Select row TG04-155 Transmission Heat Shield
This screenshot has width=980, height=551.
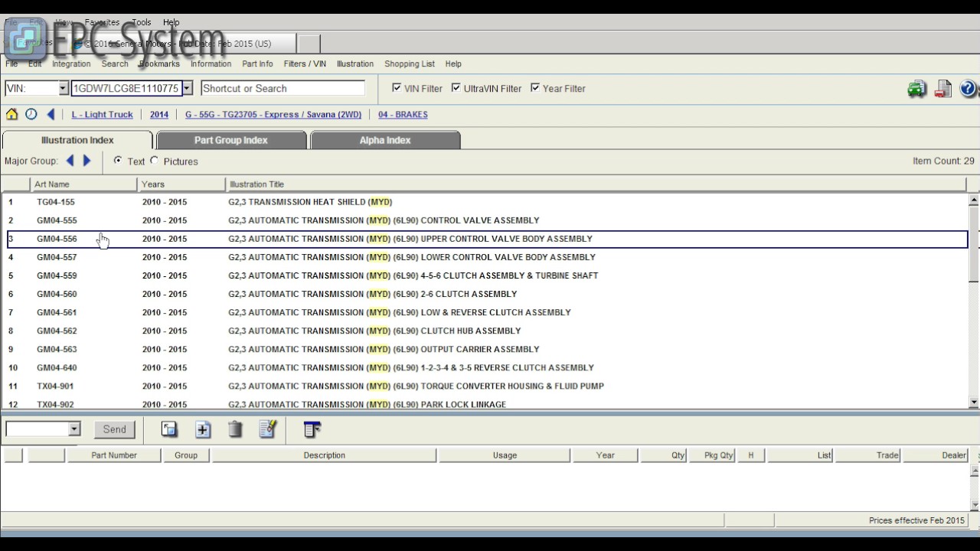[487, 202]
